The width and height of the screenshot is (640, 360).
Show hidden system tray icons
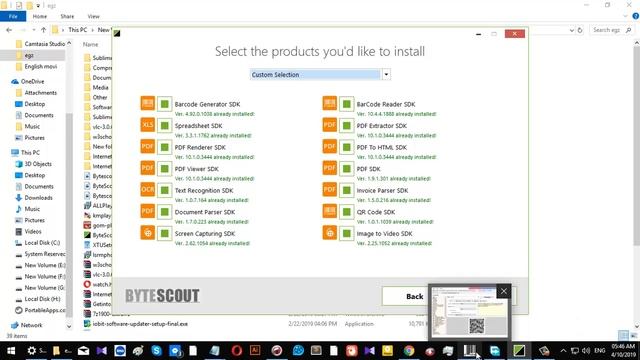tap(563, 351)
